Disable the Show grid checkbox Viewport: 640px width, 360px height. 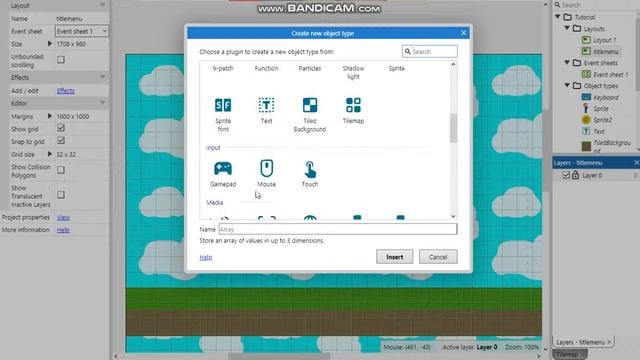[61, 128]
